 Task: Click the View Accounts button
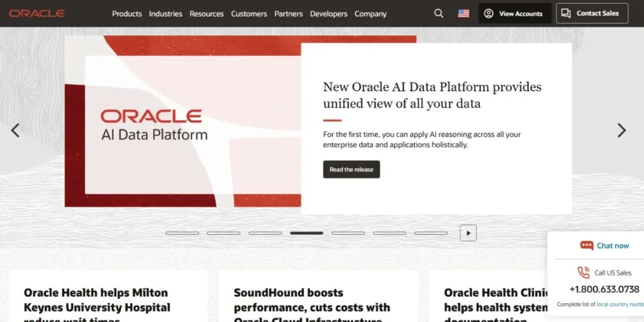[515, 14]
